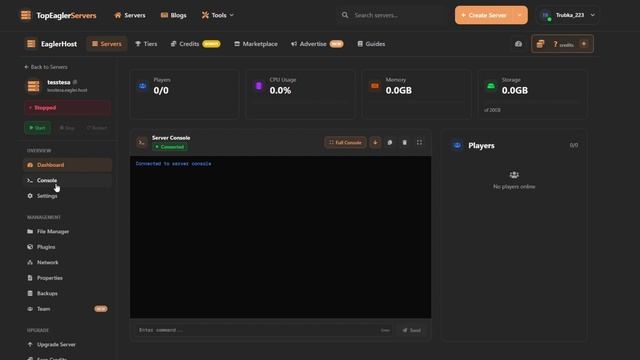Screen dimensions: 640x360
Task: Select the Credits tab
Action: click(195, 44)
